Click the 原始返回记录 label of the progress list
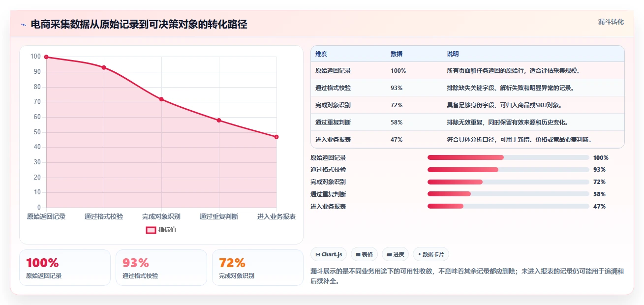Viewport: 644px width, 305px height. click(x=328, y=158)
